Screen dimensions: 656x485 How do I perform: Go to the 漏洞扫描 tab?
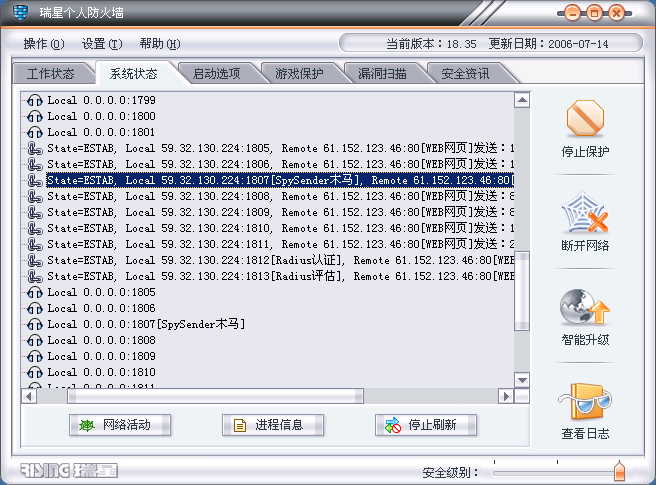pyautogui.click(x=382, y=74)
